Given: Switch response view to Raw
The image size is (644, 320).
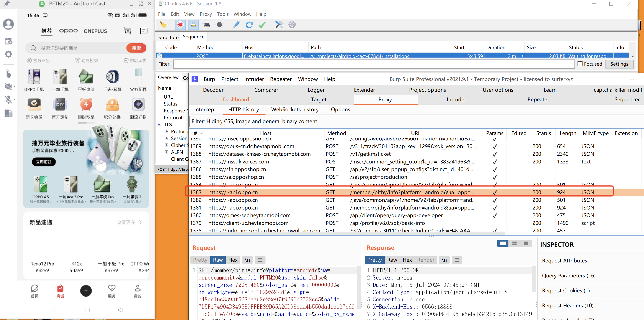Looking at the screenshot, I should (392, 260).
